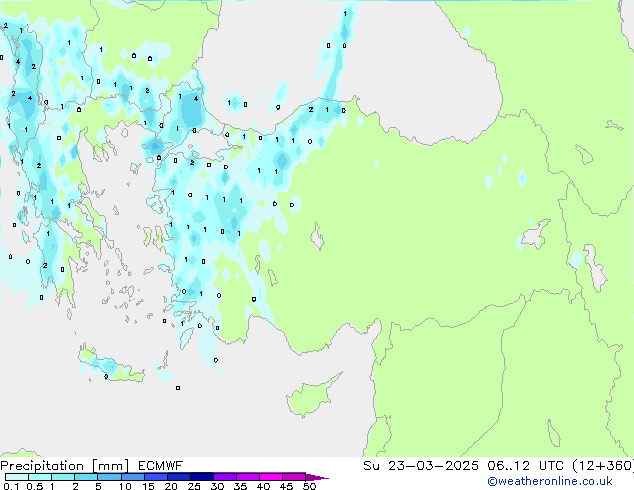Click the legend scale label '35'
This screenshot has height=490, width=634.
(240, 486)
